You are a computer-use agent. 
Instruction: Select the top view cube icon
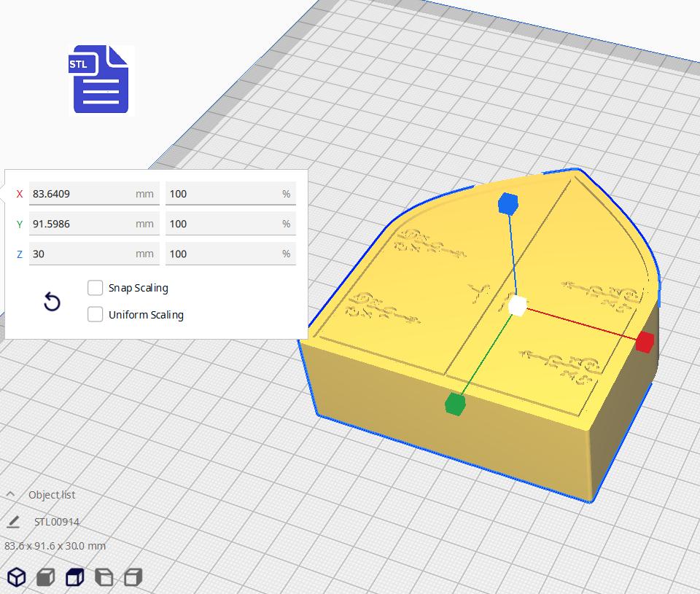74,578
